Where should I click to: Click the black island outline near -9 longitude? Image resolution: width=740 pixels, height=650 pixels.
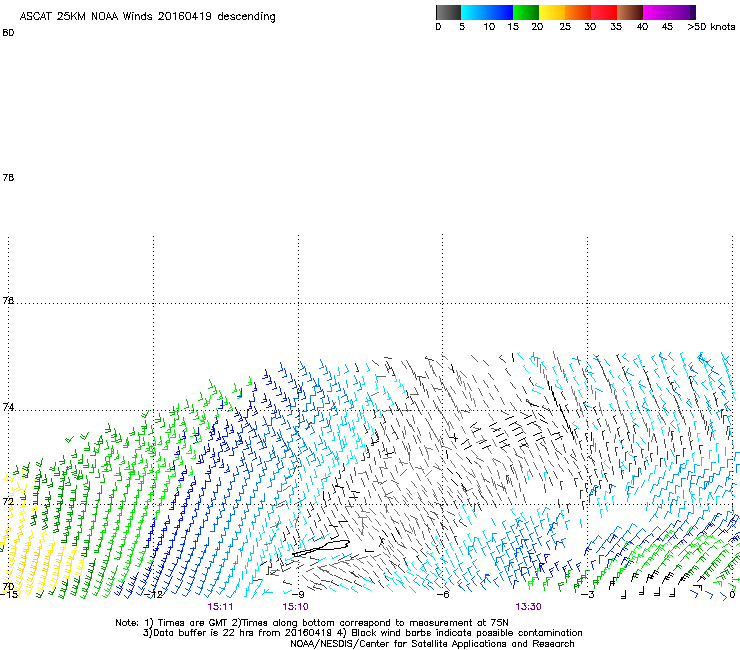(321, 548)
